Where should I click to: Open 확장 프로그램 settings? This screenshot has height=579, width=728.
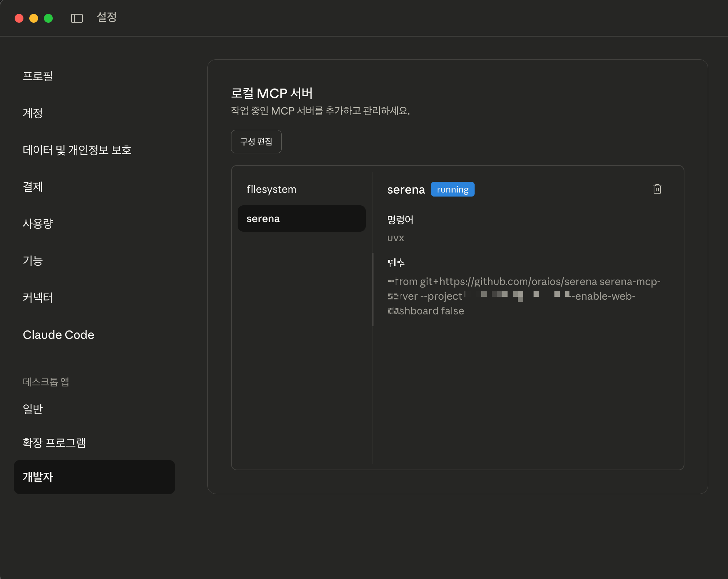pyautogui.click(x=54, y=443)
